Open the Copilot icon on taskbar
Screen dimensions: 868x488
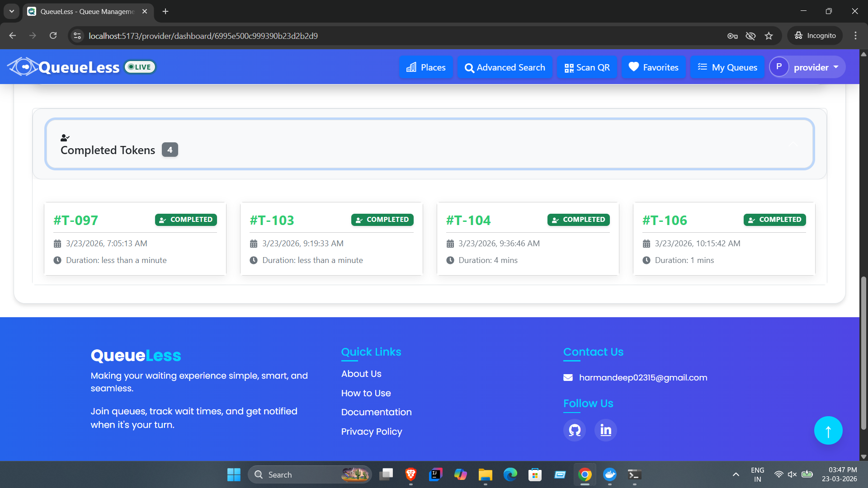point(460,474)
